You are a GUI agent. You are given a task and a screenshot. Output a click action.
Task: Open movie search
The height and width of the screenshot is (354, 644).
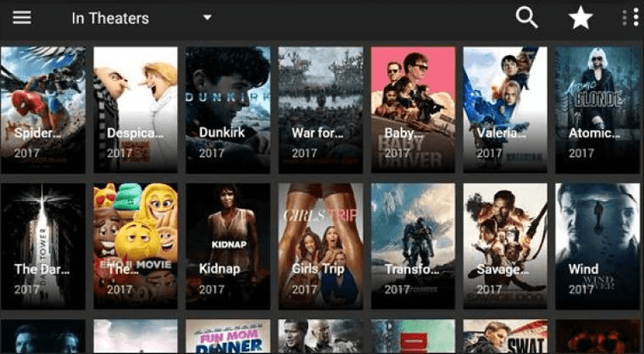[526, 18]
